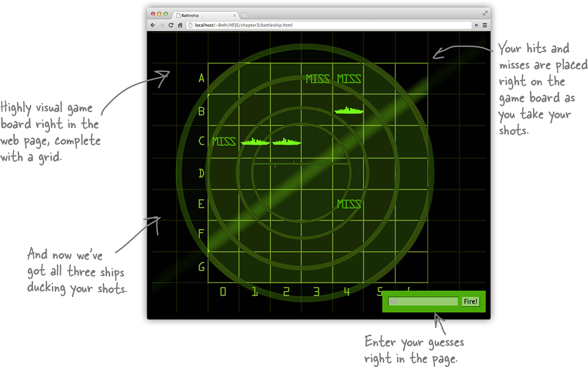
Task: Show hidden extensions via the » chevron
Action: (x=476, y=25)
